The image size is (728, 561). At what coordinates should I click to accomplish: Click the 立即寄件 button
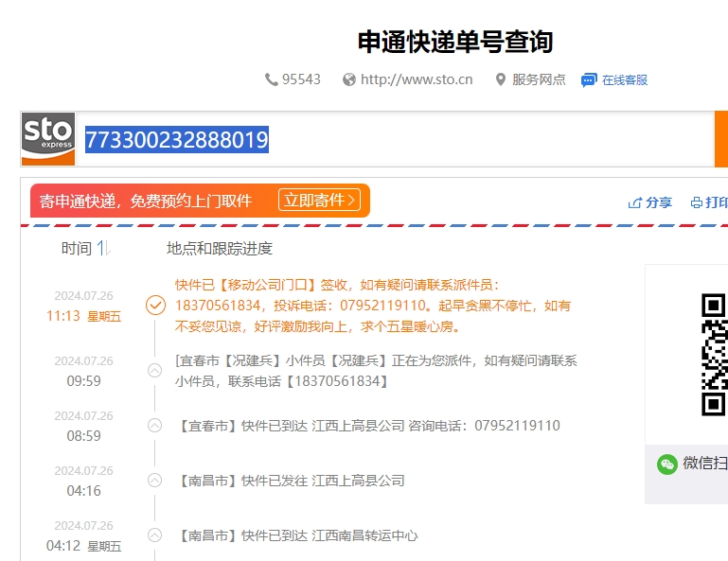pyautogui.click(x=319, y=200)
